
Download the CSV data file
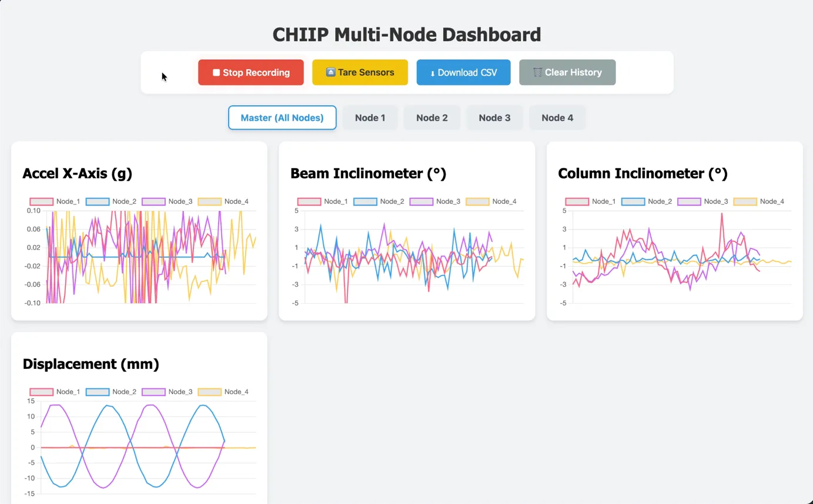tap(463, 72)
